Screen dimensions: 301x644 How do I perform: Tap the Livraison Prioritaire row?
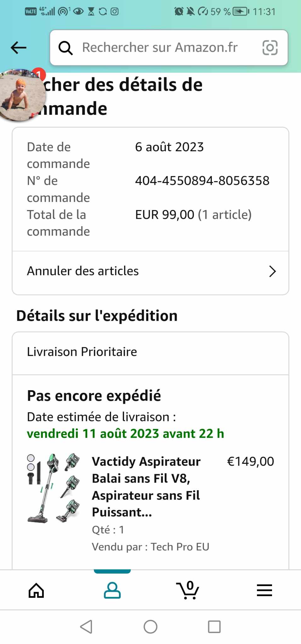click(x=82, y=352)
